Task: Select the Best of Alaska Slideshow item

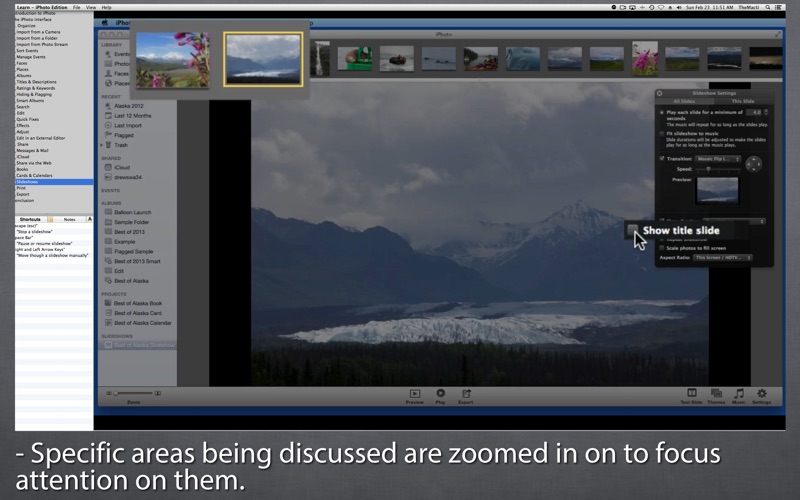Action: point(138,345)
